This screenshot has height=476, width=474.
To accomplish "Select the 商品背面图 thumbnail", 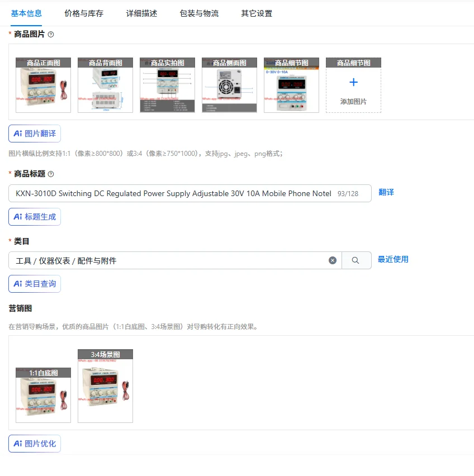I will (x=106, y=85).
